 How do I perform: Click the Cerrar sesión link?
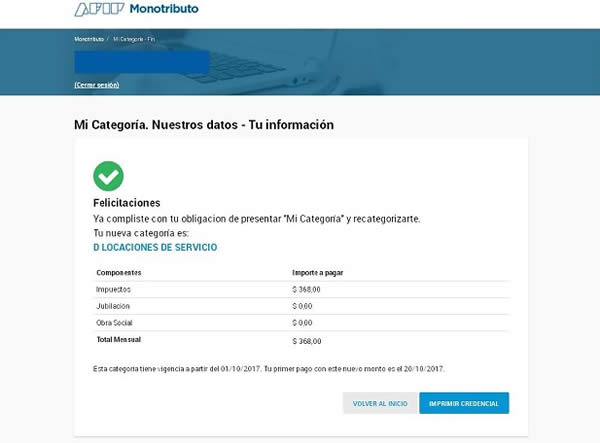coord(97,85)
